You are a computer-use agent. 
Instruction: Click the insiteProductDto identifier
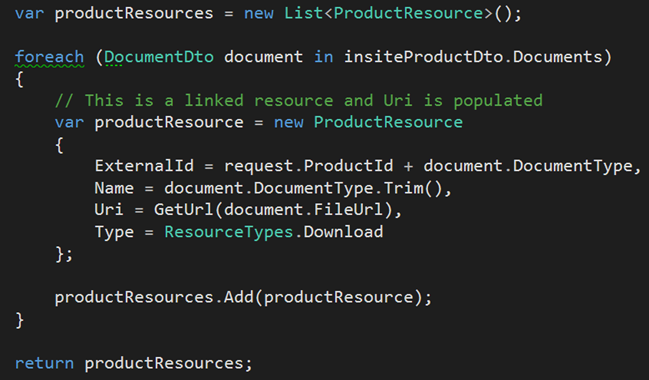pos(423,57)
